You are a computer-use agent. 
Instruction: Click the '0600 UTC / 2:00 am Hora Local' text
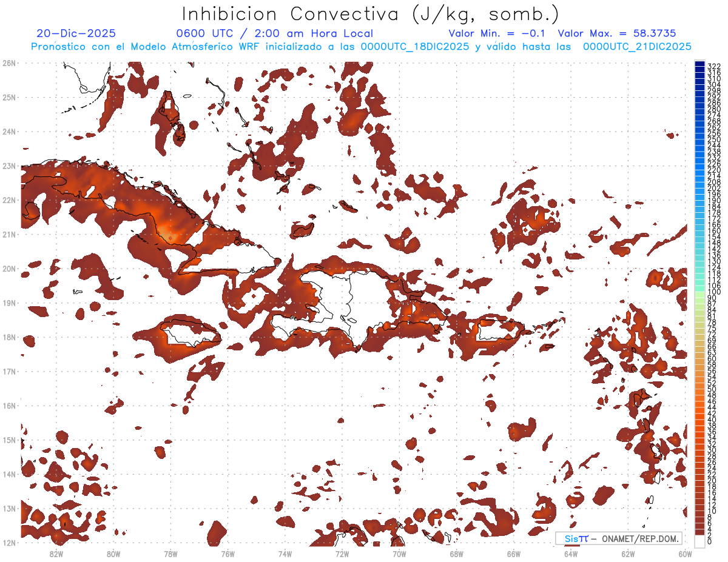point(275,33)
